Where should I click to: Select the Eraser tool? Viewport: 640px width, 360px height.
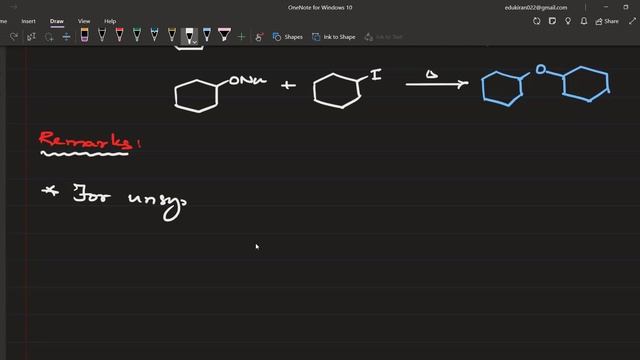tap(84, 35)
